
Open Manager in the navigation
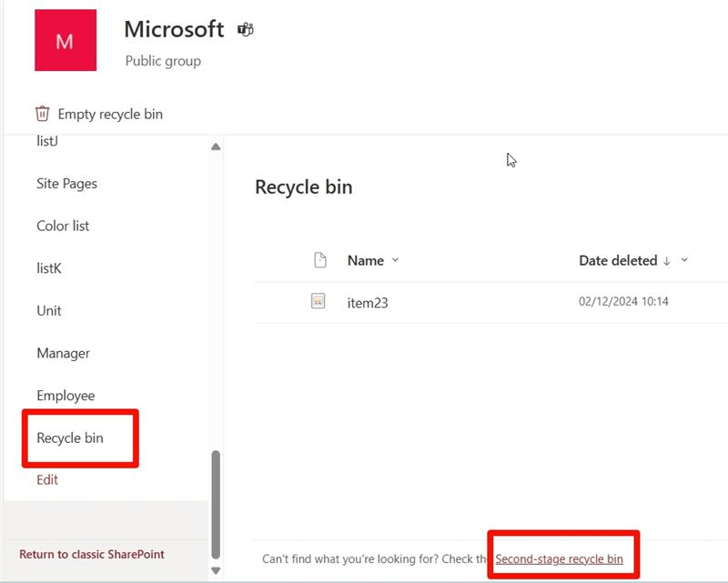pyautogui.click(x=63, y=353)
